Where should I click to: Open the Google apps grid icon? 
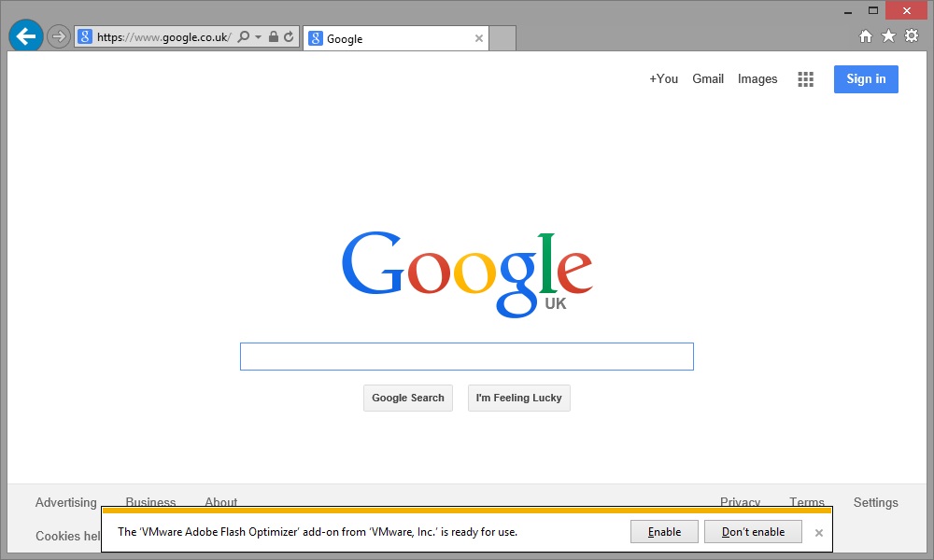click(805, 79)
